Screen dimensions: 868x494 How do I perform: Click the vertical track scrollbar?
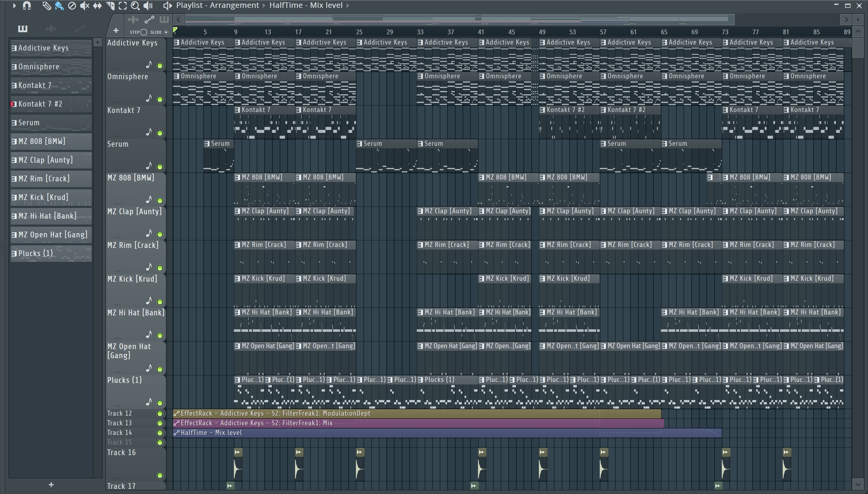point(858,48)
